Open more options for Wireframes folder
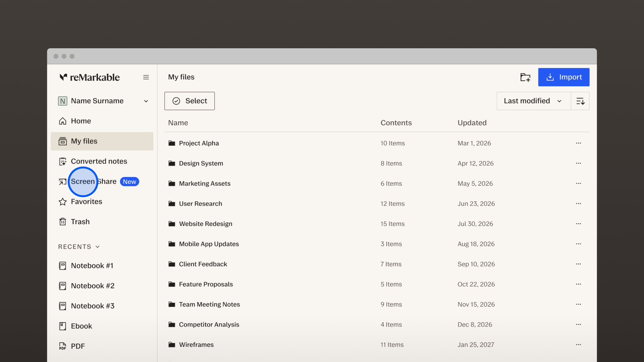 click(x=578, y=345)
